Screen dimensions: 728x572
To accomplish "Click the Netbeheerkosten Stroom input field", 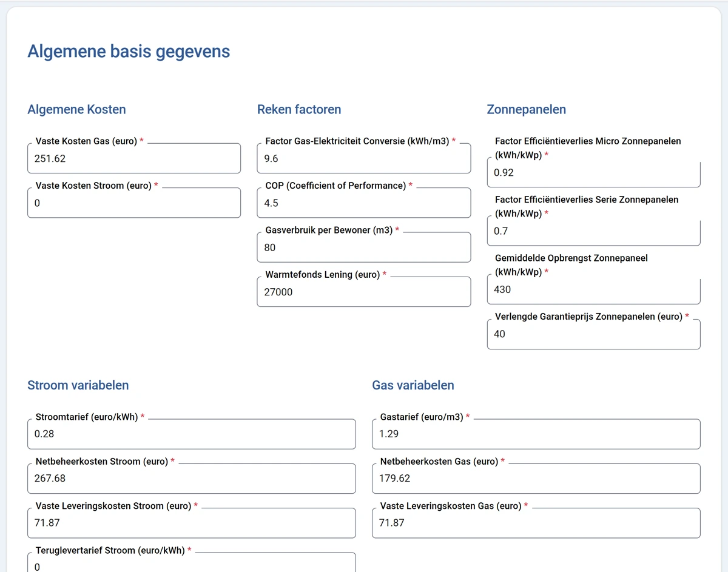I will 192,479.
